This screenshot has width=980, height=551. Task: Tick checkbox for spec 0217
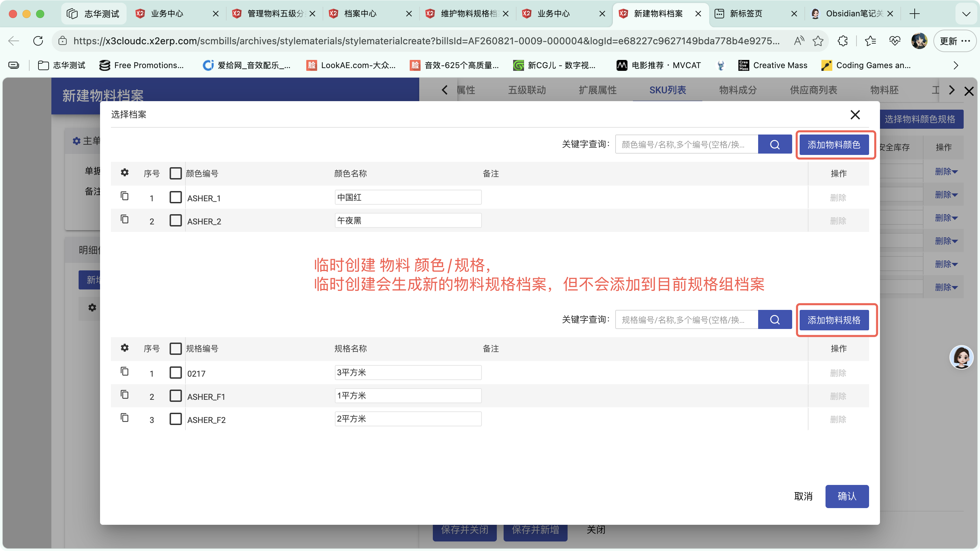(x=175, y=373)
